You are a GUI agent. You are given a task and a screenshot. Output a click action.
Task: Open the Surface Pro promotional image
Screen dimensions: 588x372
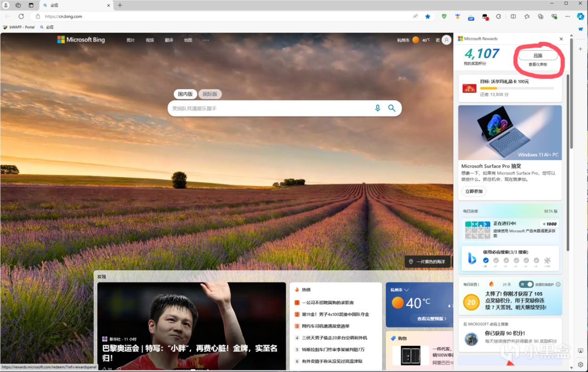[510, 132]
